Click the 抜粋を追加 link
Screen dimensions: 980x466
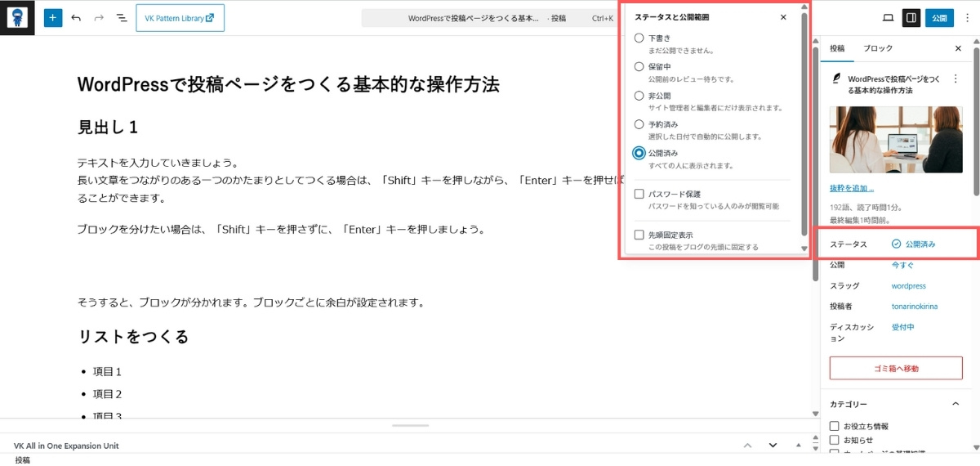tap(851, 189)
